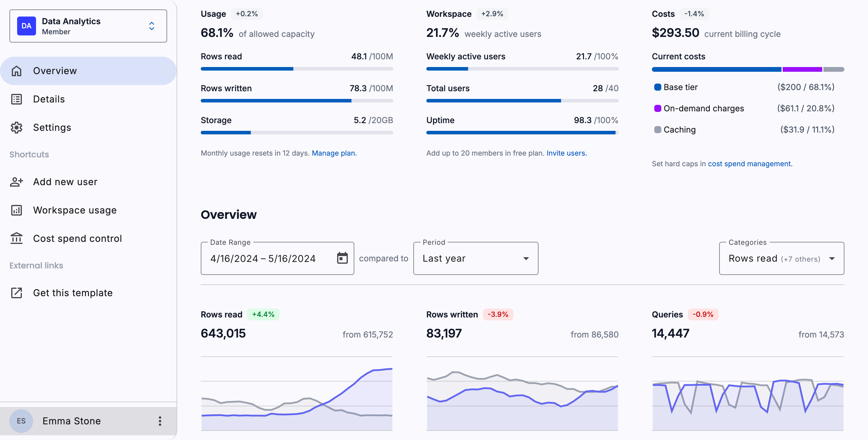
Task: Click the Workspace usage chart icon
Action: [16, 210]
